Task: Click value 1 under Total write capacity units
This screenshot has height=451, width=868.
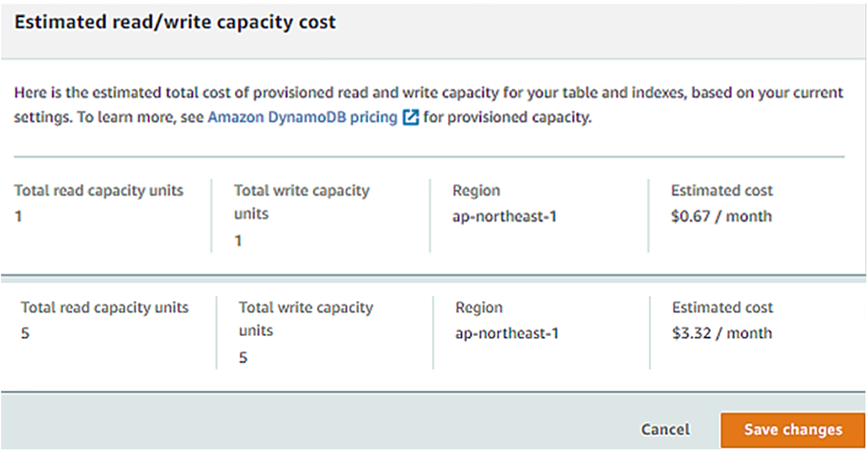Action: click(x=238, y=241)
